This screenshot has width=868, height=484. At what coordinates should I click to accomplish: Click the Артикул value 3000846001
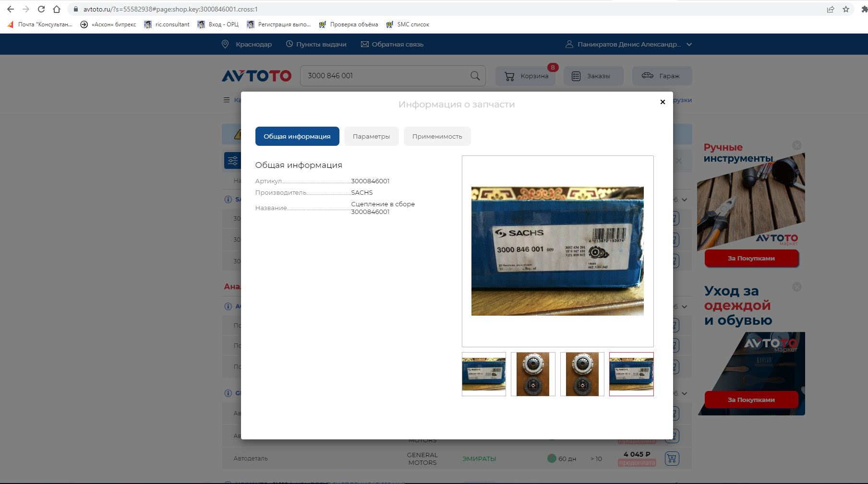point(370,181)
